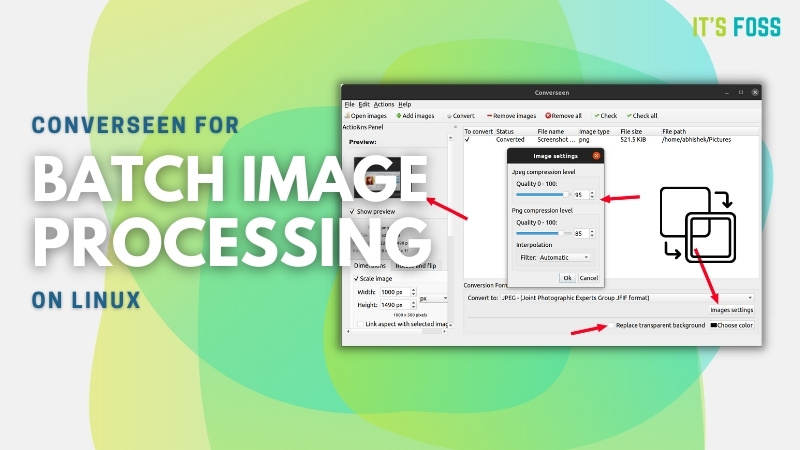800x450 pixels.
Task: Close the Image settings dialog
Action: tap(597, 155)
